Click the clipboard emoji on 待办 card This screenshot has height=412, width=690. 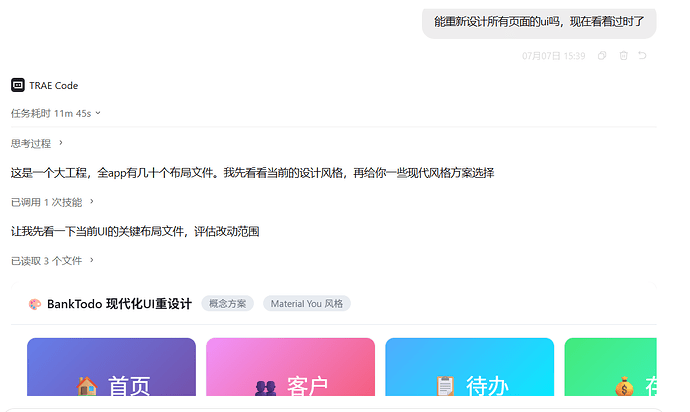(445, 386)
